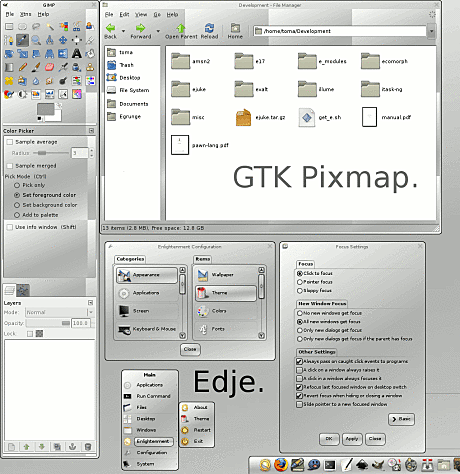The height and width of the screenshot is (474, 460).
Task: Select Pointer focus radio button
Action: (299, 282)
